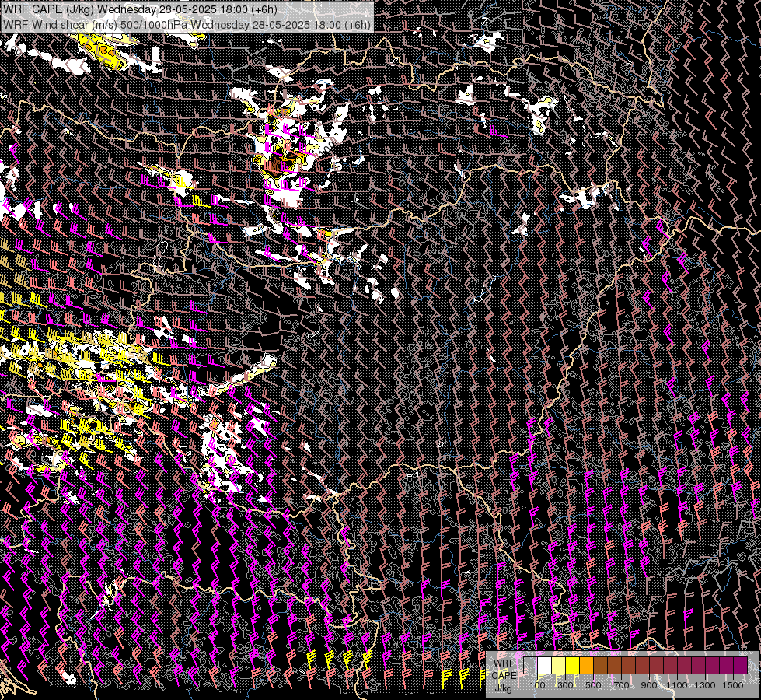
Task: Click the WRF label in legend
Action: (x=504, y=663)
